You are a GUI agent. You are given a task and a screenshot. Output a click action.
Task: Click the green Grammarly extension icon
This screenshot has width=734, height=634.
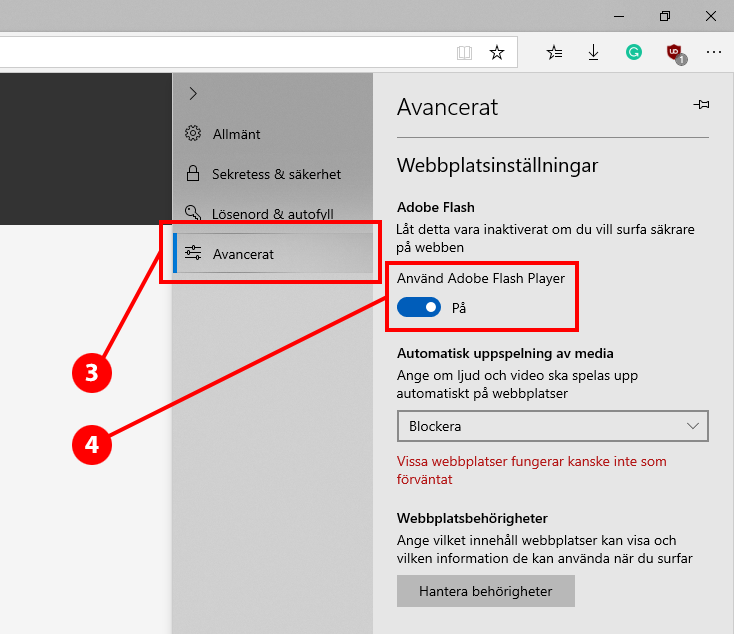[x=634, y=53]
